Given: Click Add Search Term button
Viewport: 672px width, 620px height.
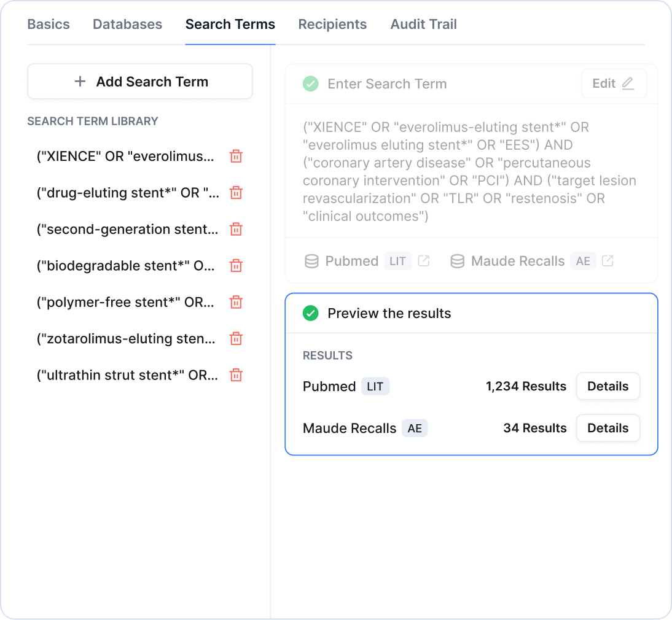Looking at the screenshot, I should [x=140, y=82].
